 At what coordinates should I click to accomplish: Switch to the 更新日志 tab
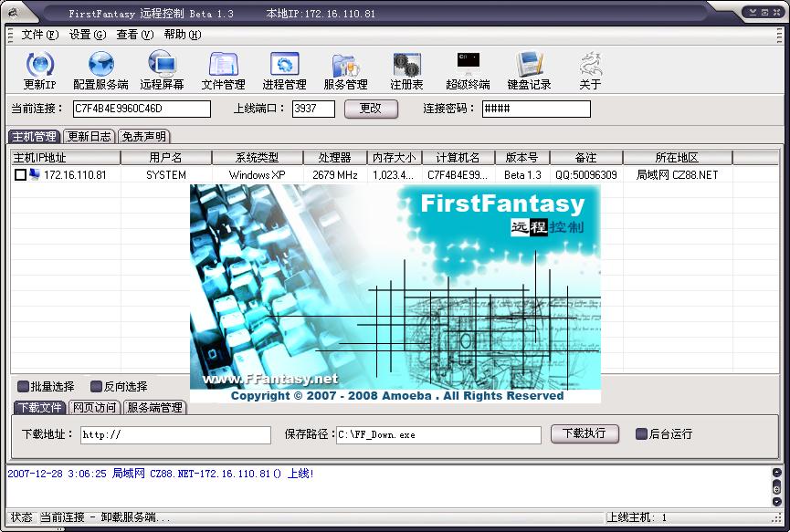coord(90,136)
